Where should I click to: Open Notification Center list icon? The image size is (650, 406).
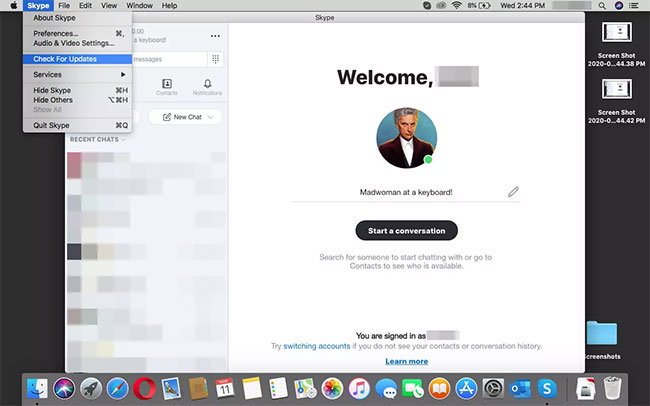[x=633, y=6]
